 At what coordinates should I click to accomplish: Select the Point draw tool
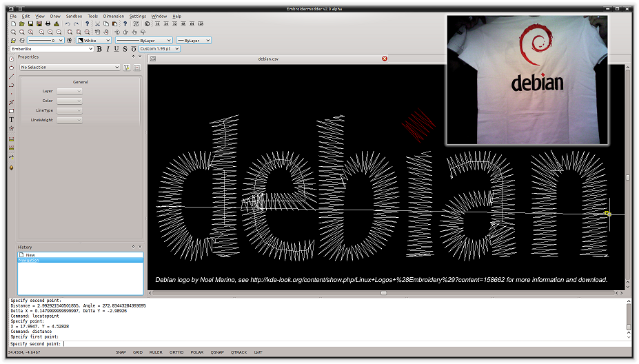12,94
